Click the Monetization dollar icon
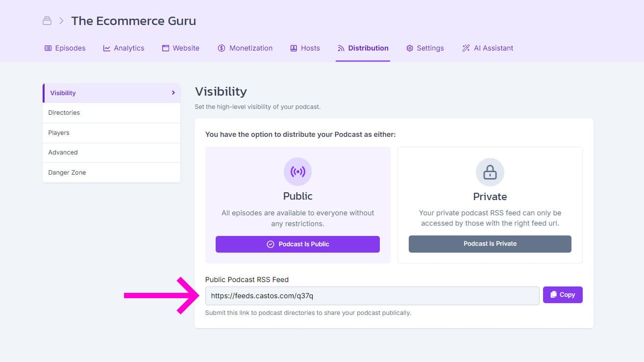The width and height of the screenshot is (644, 362). click(222, 48)
